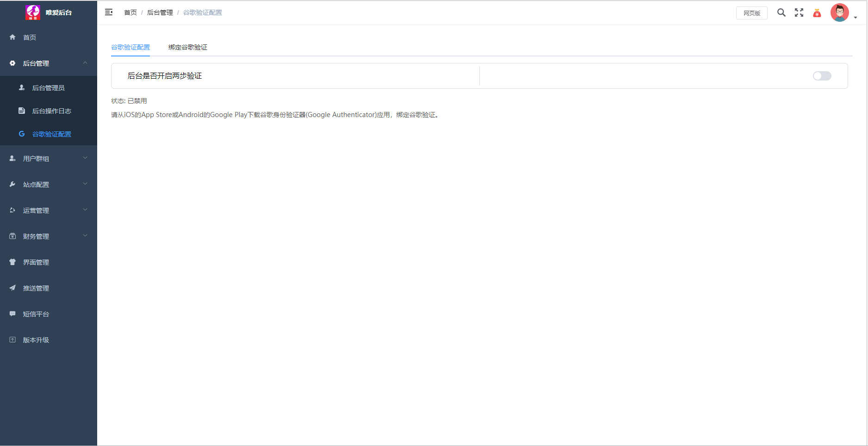
Task: Open 短信平台 in the sidebar
Action: pos(36,314)
